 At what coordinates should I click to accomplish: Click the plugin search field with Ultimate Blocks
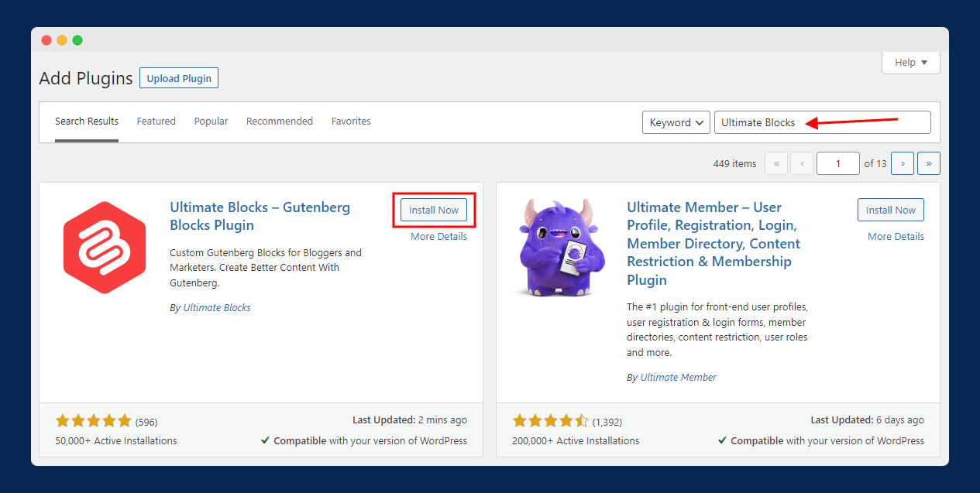(x=823, y=122)
